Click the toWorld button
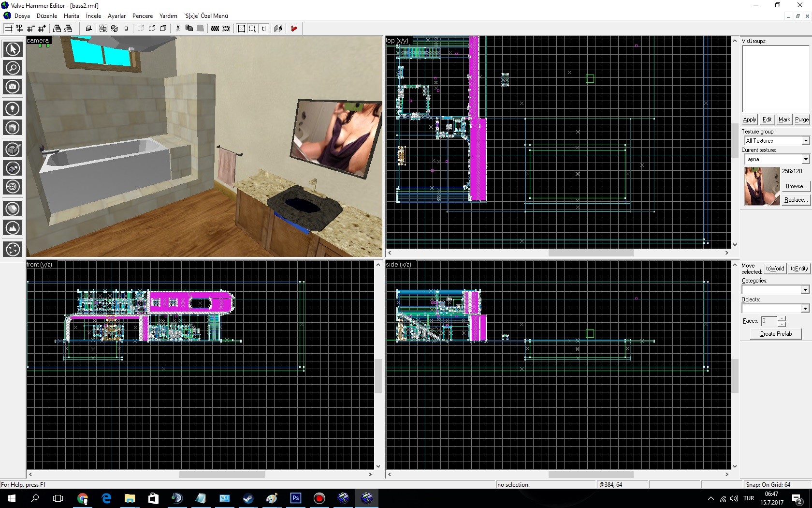 [775, 269]
